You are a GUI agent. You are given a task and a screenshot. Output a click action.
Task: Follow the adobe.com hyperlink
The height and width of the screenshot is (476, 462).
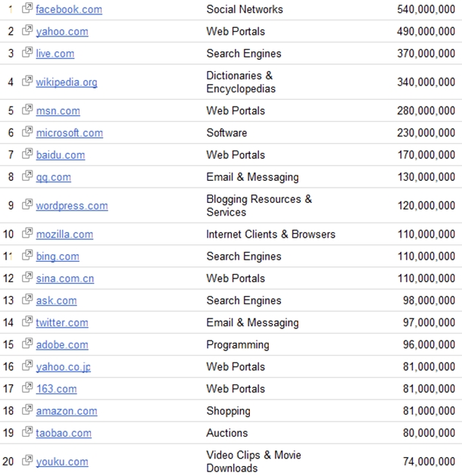62,344
